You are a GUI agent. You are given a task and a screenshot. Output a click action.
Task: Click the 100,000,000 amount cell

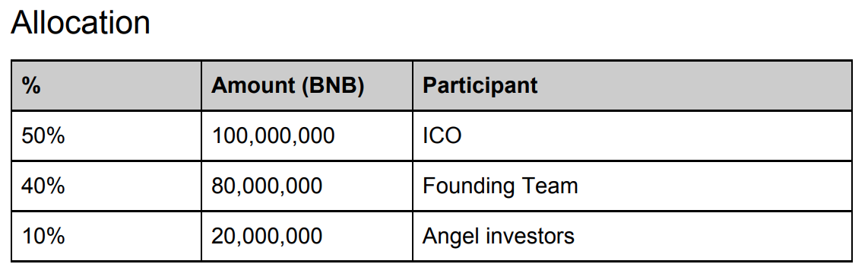click(306, 136)
